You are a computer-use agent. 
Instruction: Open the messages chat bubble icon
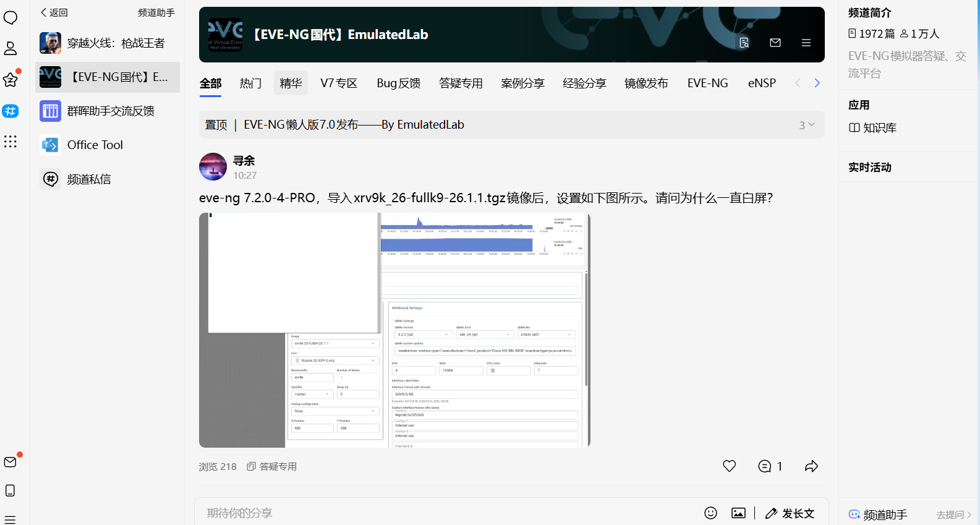[11, 17]
